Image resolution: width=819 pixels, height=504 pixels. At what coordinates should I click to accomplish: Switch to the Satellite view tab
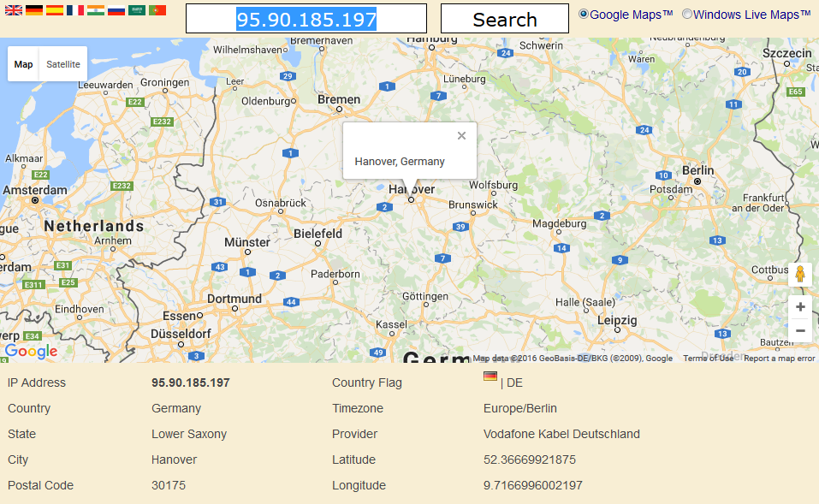63,64
